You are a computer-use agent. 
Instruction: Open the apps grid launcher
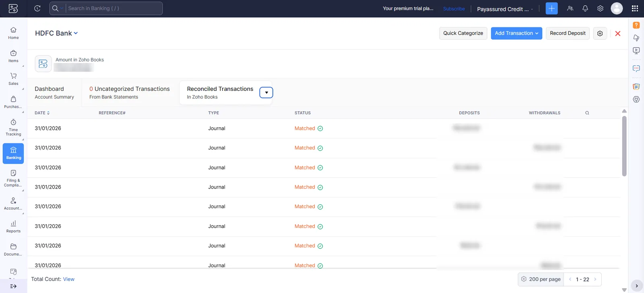635,8
